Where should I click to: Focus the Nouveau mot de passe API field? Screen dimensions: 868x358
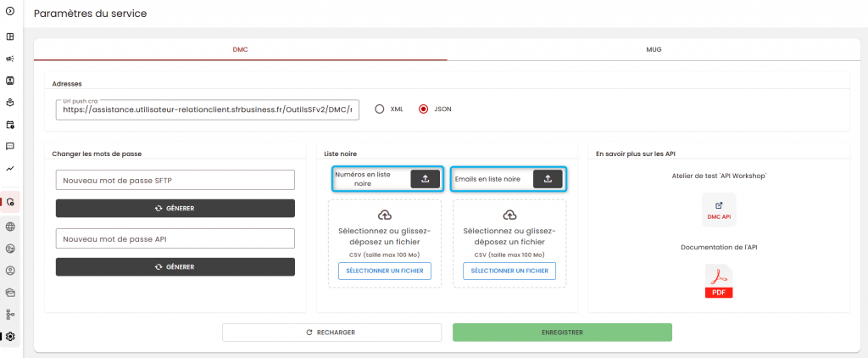175,239
